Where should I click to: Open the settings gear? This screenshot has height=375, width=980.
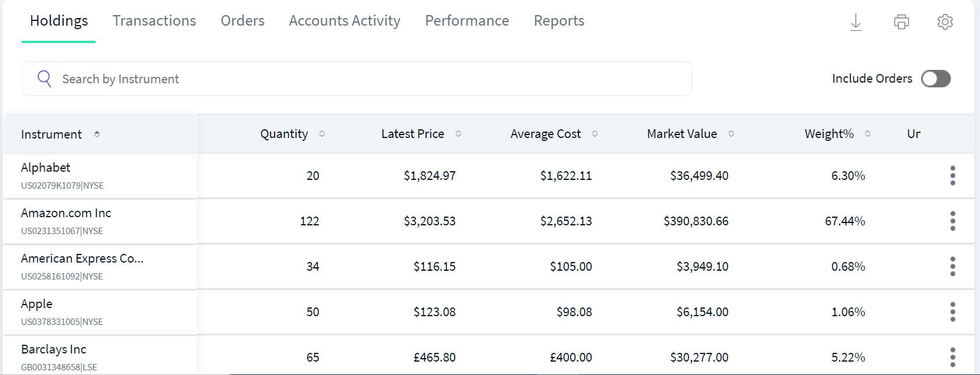pos(945,22)
